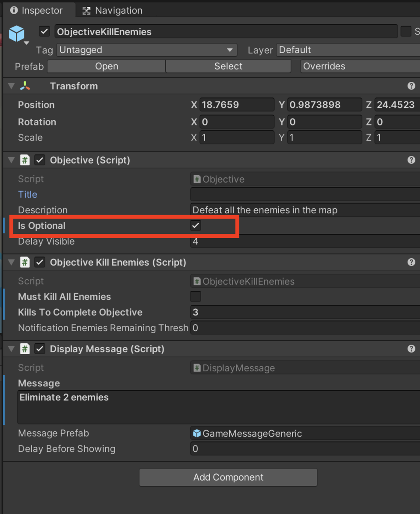Click the Delay Visible value field
The image size is (420, 514).
(305, 241)
